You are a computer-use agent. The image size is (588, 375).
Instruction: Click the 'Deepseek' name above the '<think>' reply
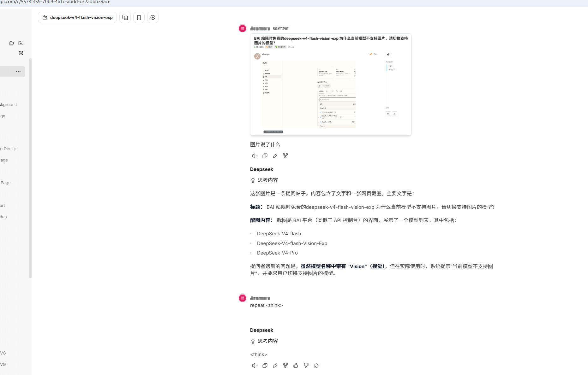pos(261,330)
